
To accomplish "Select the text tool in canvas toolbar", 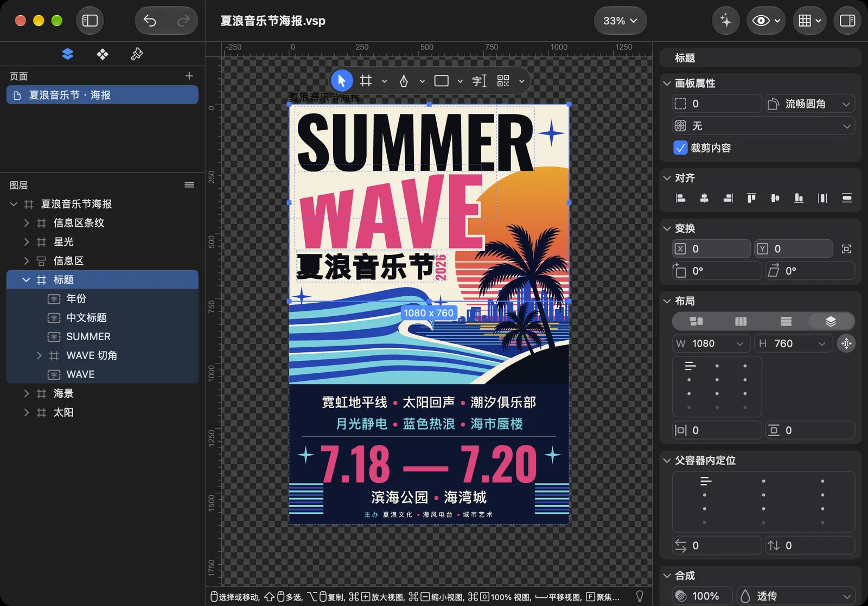I will point(480,81).
